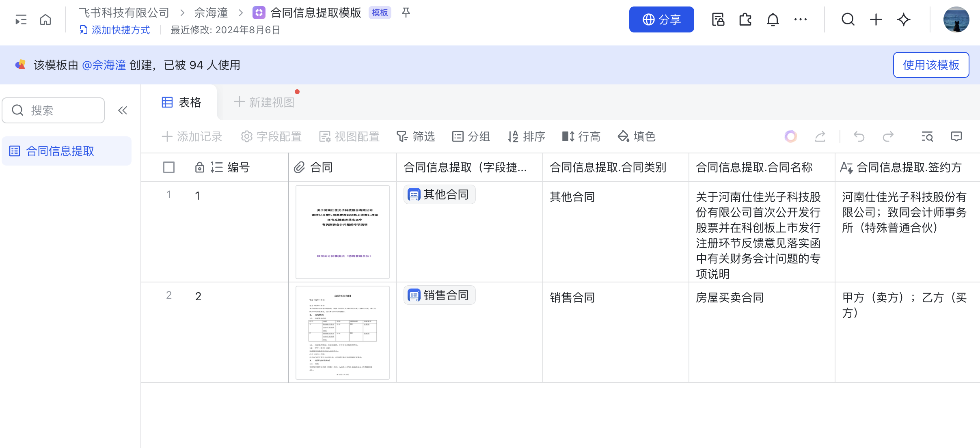Click the undo arrow icon
The width and height of the screenshot is (980, 448).
coord(859,137)
